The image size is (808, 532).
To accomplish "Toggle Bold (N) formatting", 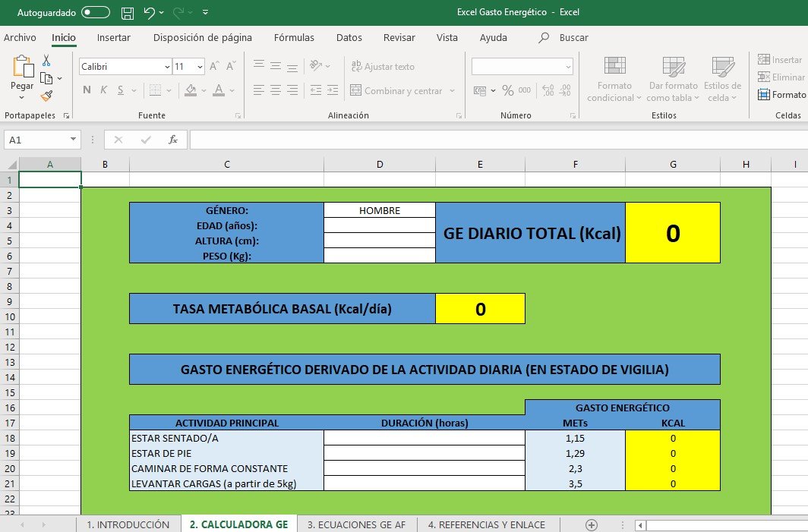I will pos(87,90).
